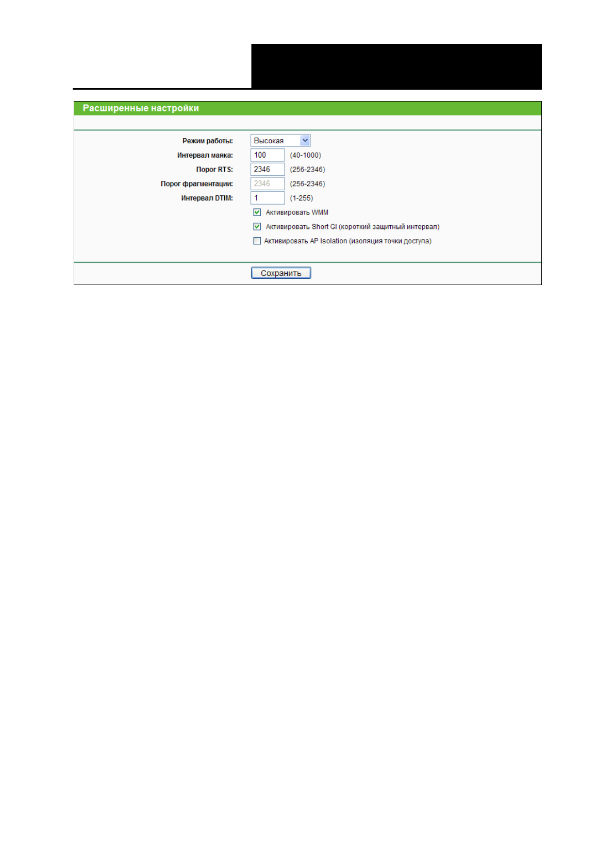Screen dimensions: 614x868
Task: Click the (40-1000) range hint text
Action: tap(305, 155)
